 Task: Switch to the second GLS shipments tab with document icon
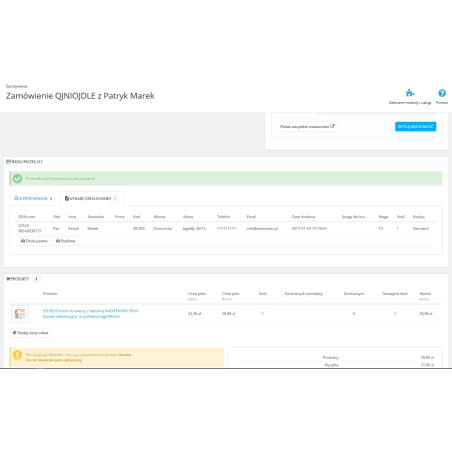(x=91, y=198)
